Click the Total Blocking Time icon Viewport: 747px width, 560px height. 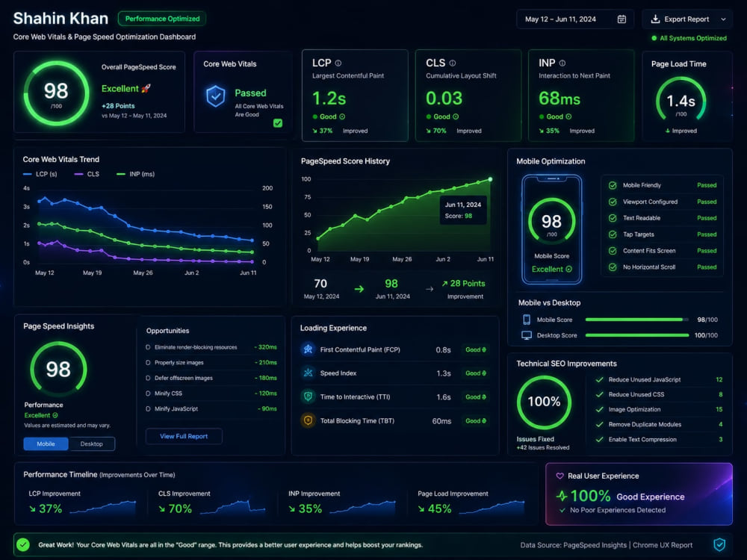coord(309,420)
